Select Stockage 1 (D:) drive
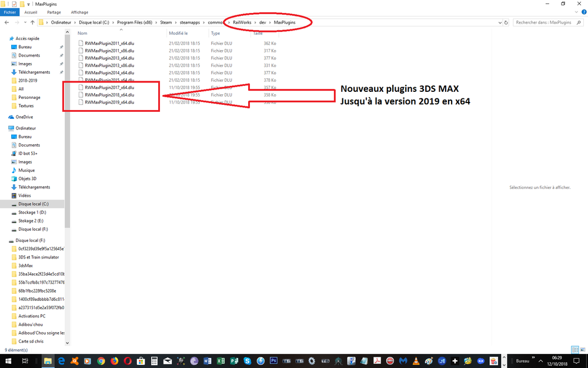The image size is (588, 368). pos(32,213)
